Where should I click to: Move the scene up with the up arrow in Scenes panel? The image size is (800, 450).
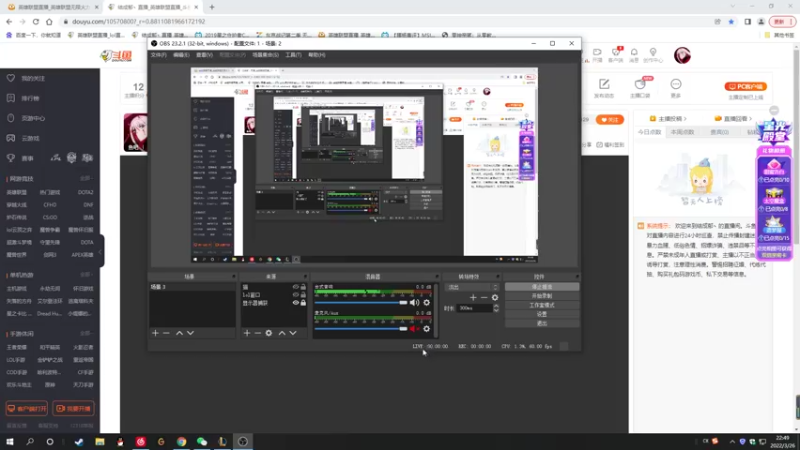click(x=179, y=333)
